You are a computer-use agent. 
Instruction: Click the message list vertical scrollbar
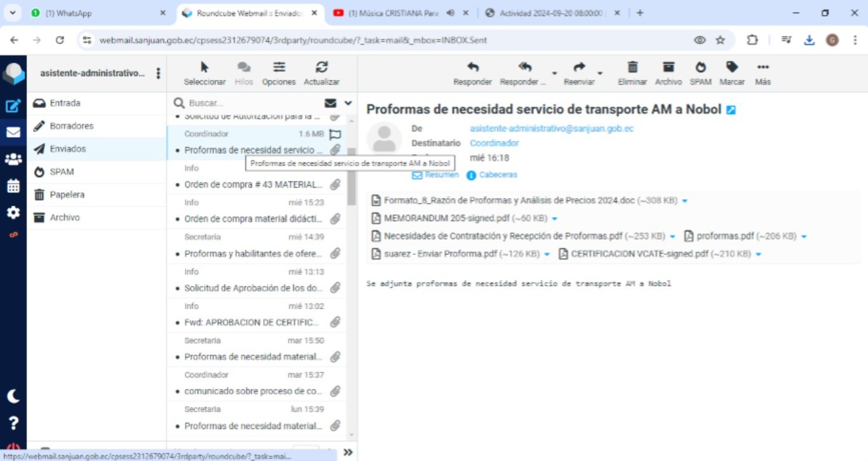tap(351, 178)
